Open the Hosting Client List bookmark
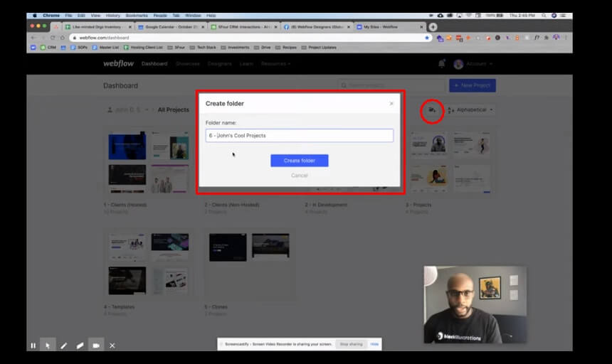This screenshot has height=364, width=612. tap(143, 48)
